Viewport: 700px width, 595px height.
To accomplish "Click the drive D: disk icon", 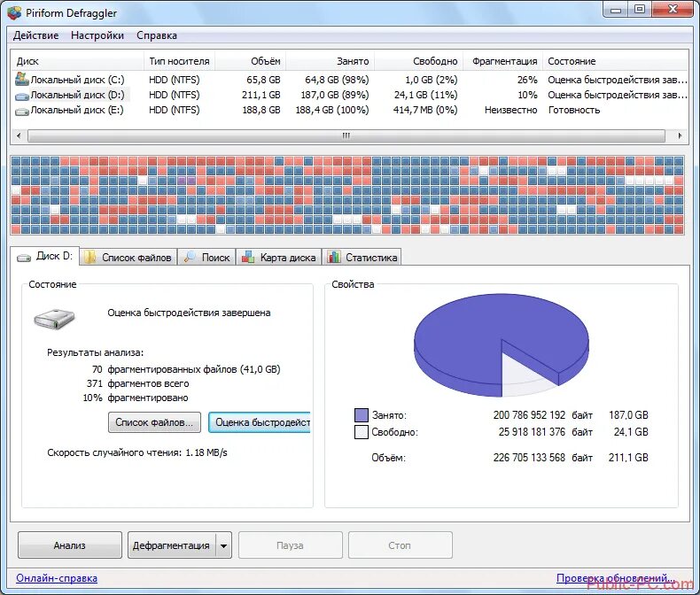I will (22, 96).
